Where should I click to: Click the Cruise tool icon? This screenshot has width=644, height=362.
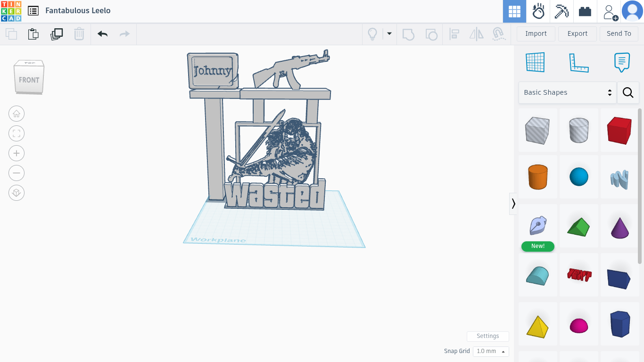point(499,34)
